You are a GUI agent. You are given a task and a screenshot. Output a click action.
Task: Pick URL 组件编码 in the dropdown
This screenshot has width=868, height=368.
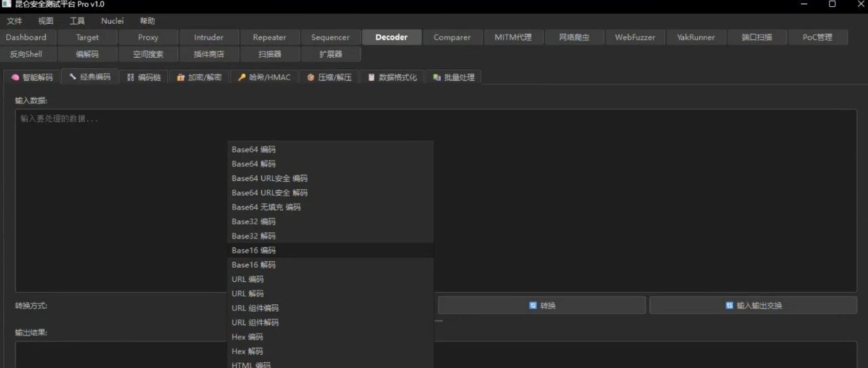[x=330, y=308]
